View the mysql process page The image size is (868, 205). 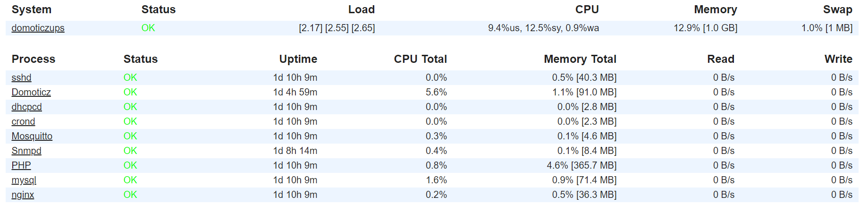tap(24, 180)
